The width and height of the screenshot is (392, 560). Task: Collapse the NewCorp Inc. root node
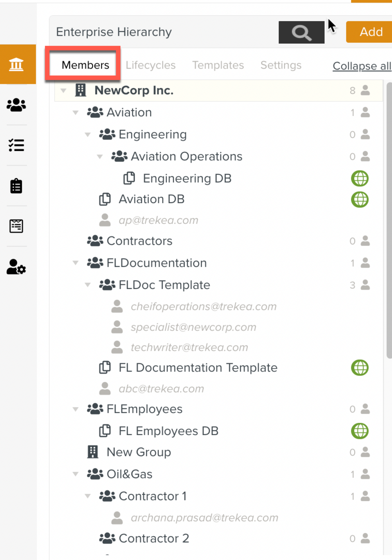63,91
